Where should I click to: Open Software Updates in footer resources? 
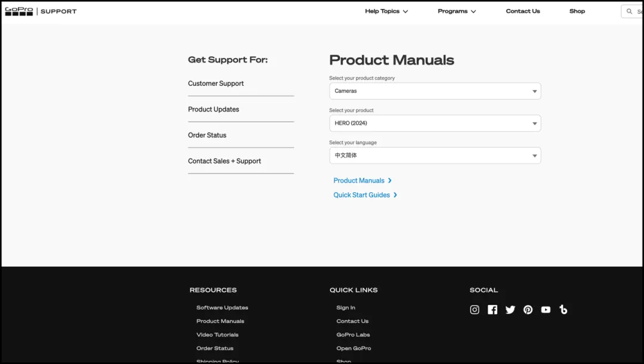coord(222,308)
